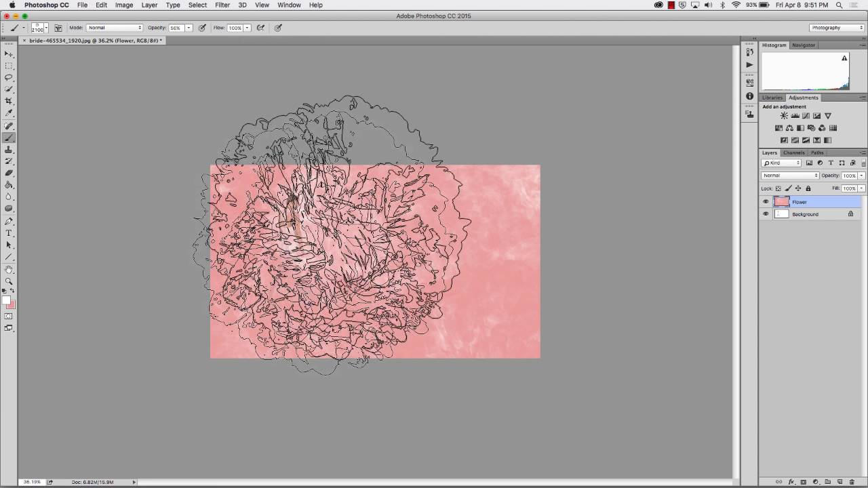Viewport: 868px width, 488px height.
Task: Open the Flow slider arrow
Action: pyautogui.click(x=248, y=28)
